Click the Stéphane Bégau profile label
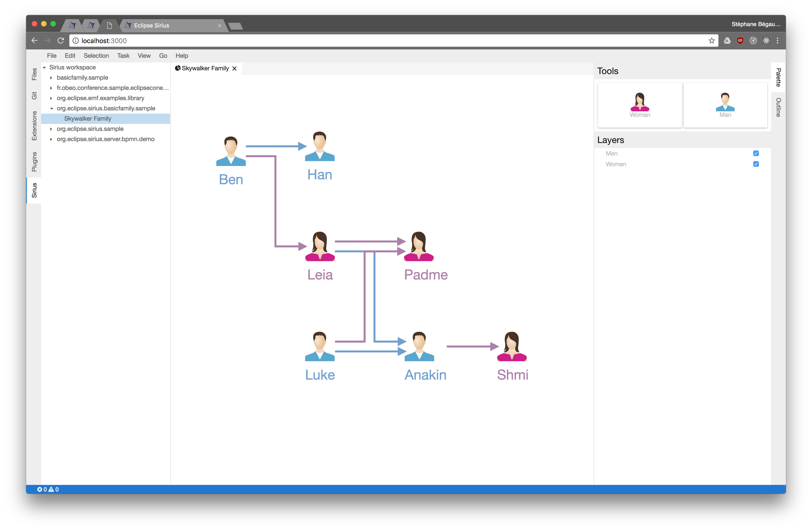Viewport: 812px width, 531px height. pyautogui.click(x=756, y=24)
